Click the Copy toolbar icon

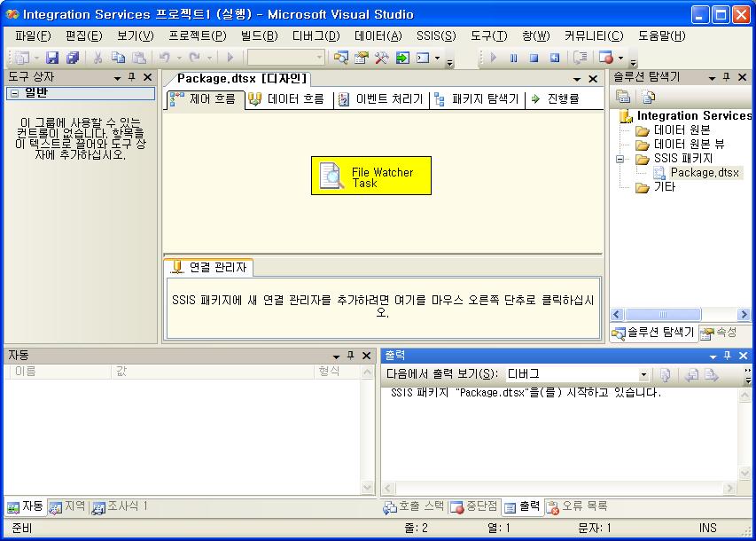(118, 58)
